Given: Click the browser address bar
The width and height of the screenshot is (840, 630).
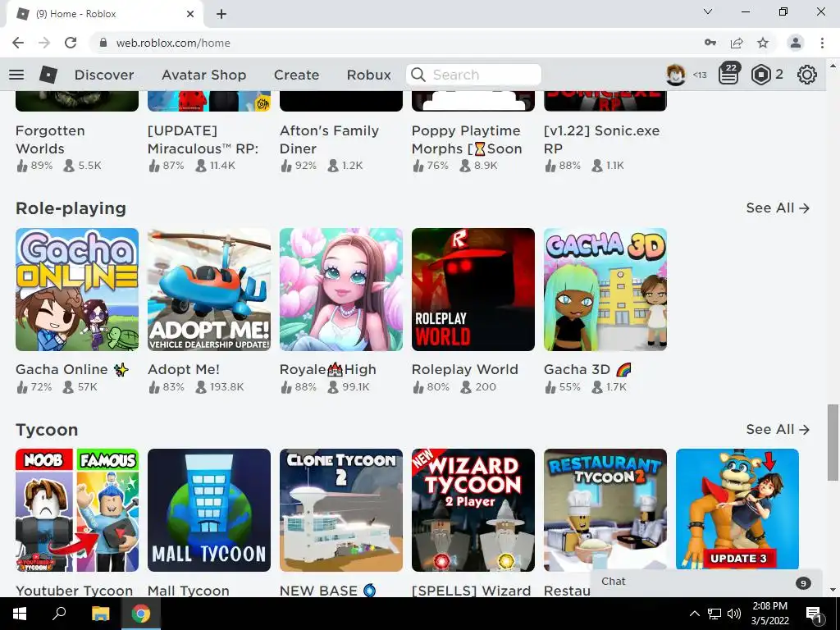Looking at the screenshot, I should click(x=396, y=43).
